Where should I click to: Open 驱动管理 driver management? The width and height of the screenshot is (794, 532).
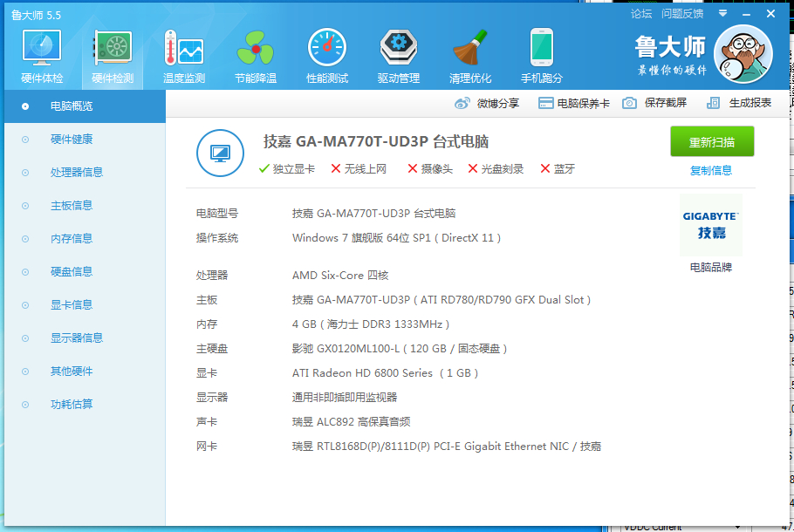tap(399, 56)
